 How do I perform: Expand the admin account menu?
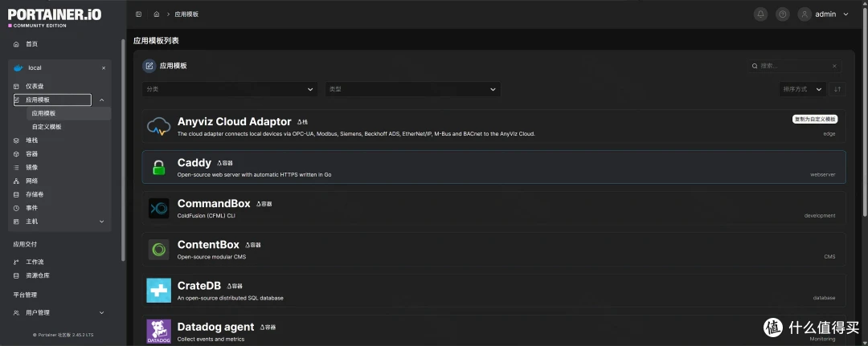845,14
